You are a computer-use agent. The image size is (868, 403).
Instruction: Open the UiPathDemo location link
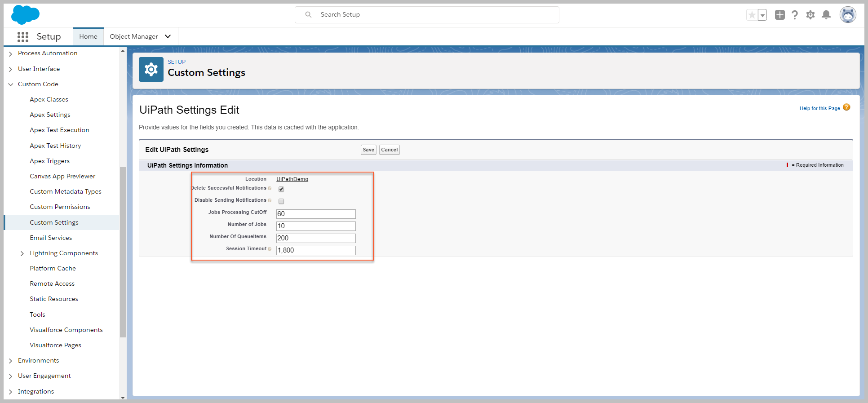point(292,179)
